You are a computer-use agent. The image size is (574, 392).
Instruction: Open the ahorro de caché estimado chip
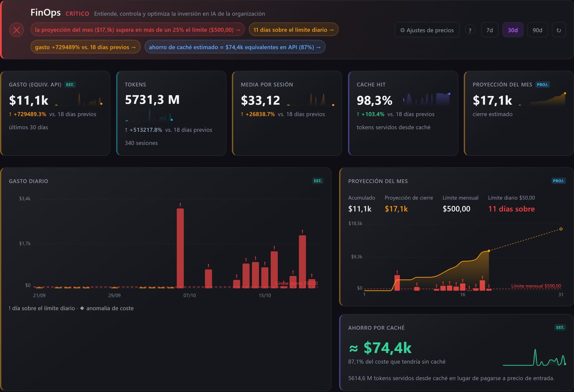click(x=235, y=47)
